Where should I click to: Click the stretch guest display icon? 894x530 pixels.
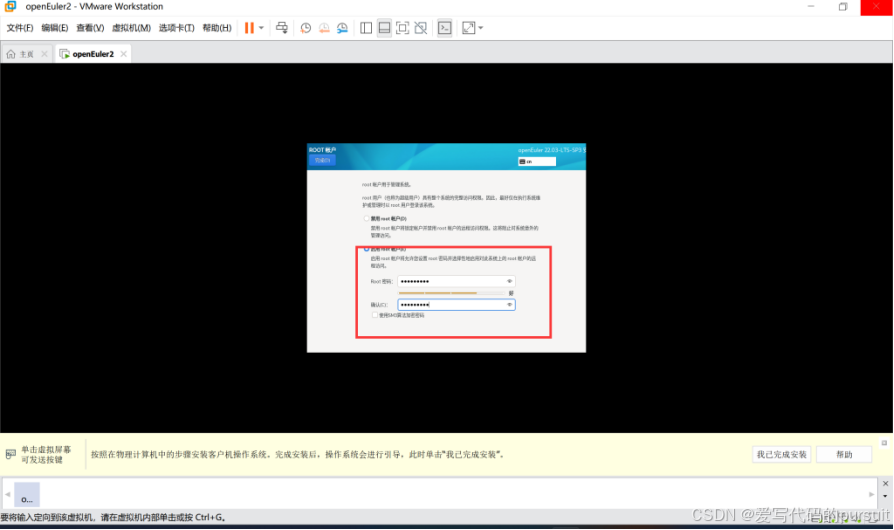pos(468,28)
